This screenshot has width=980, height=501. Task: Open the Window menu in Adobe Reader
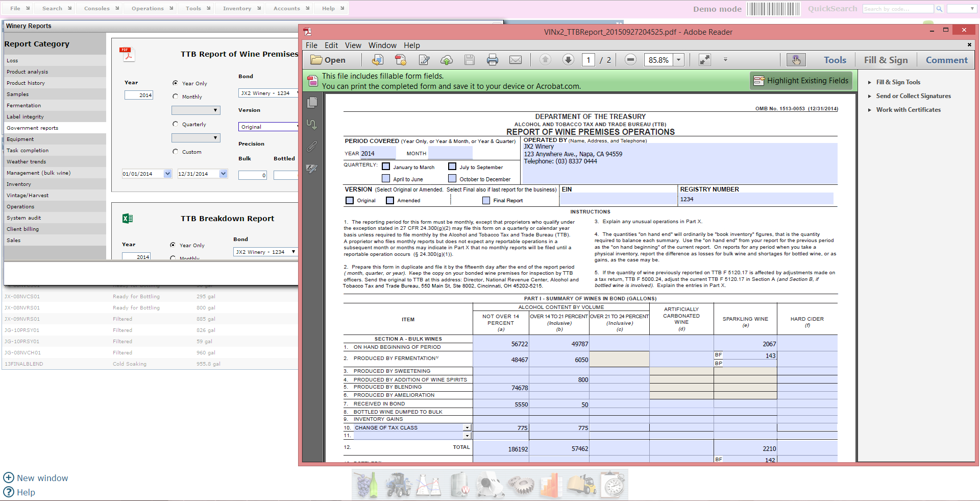coord(382,45)
